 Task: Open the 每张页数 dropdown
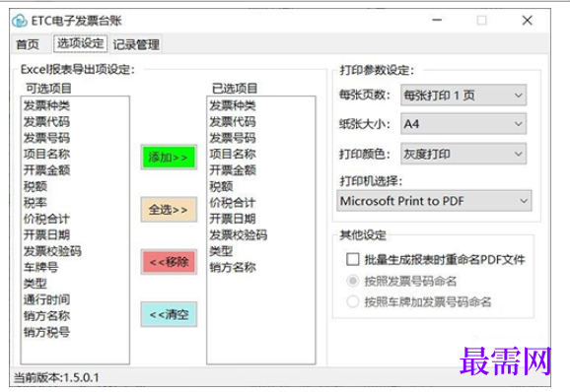point(463,96)
